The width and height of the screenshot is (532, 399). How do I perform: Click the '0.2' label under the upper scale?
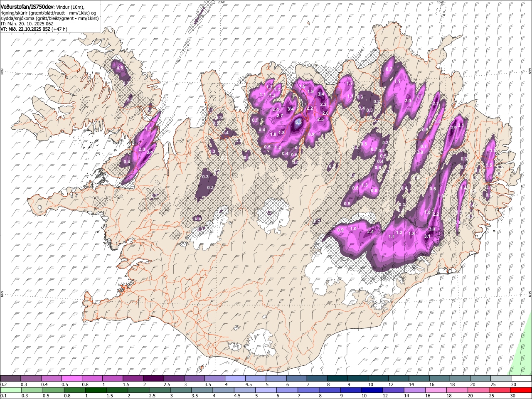pyautogui.click(x=3, y=384)
